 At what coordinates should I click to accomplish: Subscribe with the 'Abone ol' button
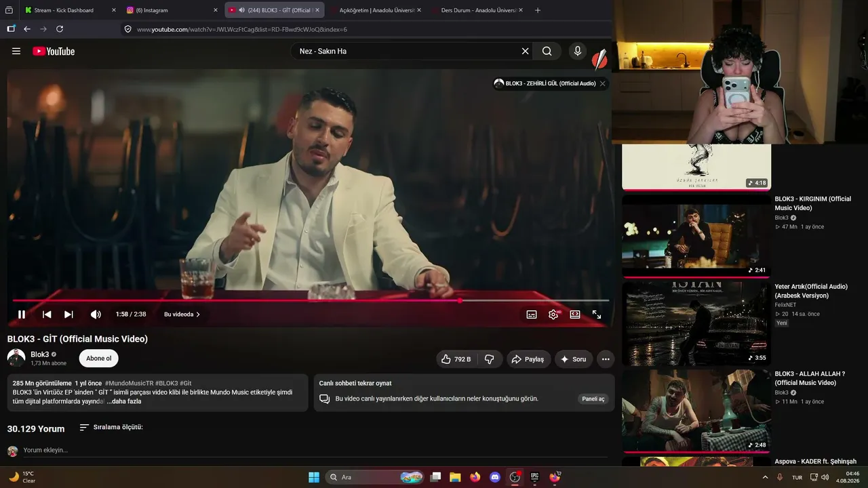coord(99,359)
